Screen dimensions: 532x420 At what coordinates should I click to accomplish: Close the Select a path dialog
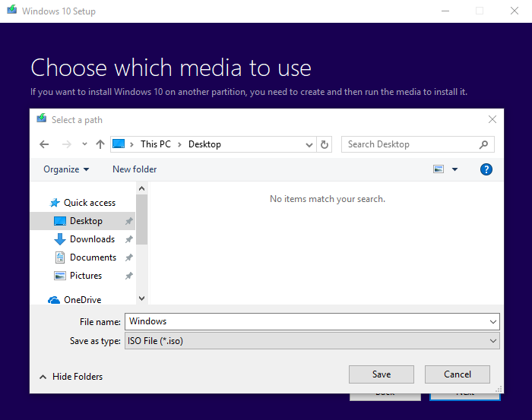492,119
